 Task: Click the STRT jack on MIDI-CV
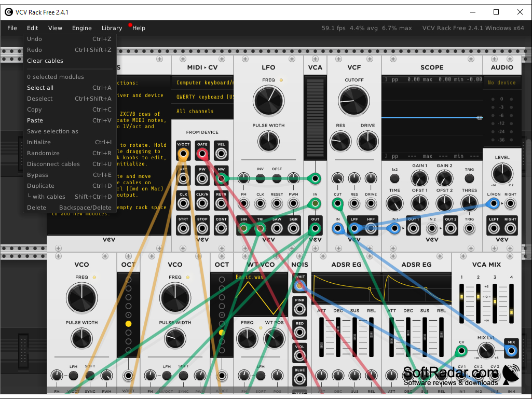pyautogui.click(x=183, y=228)
